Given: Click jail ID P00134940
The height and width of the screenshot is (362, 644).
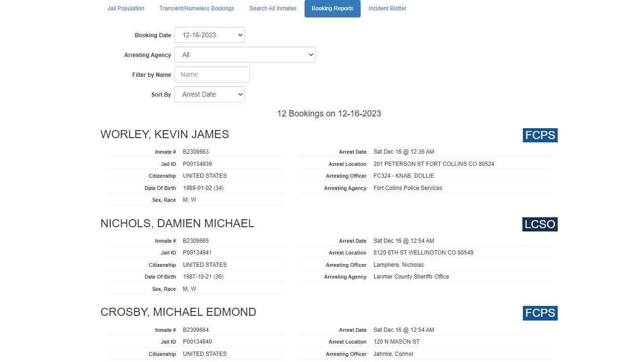Looking at the screenshot, I should (x=197, y=342).
